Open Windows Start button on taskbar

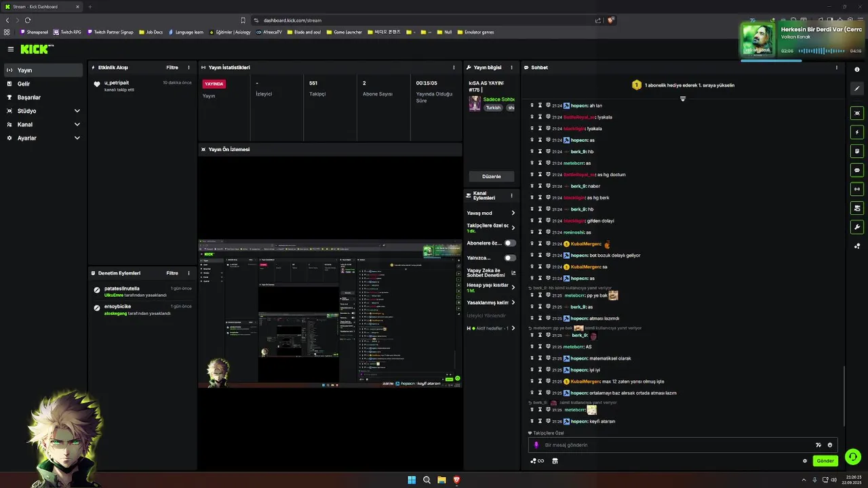[412, 480]
